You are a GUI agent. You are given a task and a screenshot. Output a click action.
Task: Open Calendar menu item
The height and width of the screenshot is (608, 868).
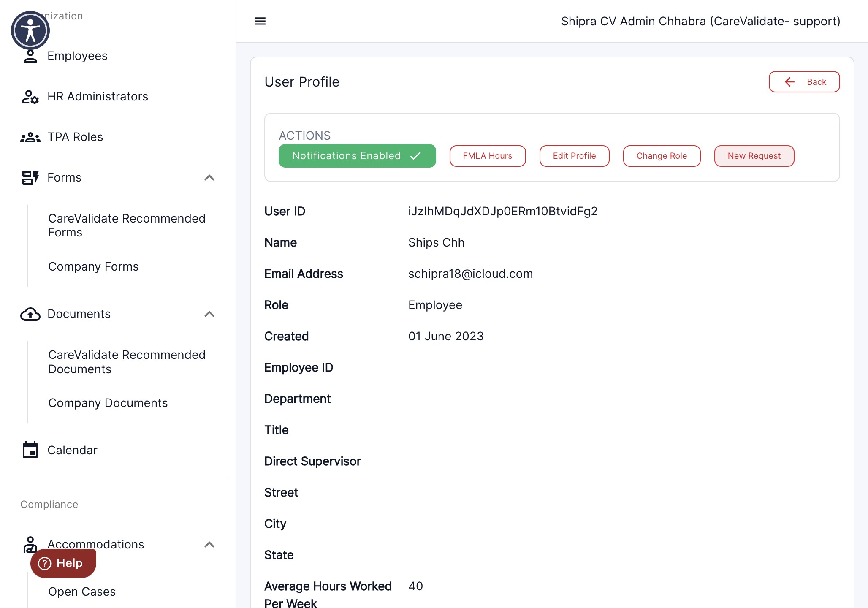pyautogui.click(x=72, y=451)
